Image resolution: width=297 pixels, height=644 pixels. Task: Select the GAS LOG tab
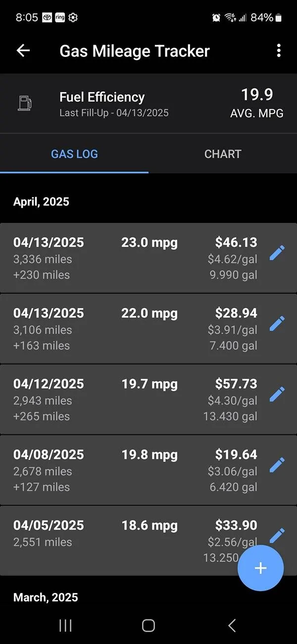tap(74, 154)
